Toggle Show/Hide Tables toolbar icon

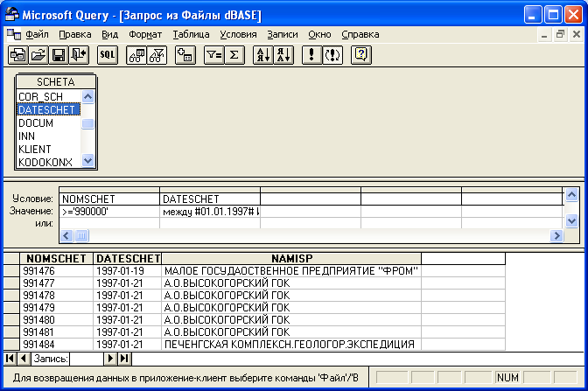click(x=136, y=55)
